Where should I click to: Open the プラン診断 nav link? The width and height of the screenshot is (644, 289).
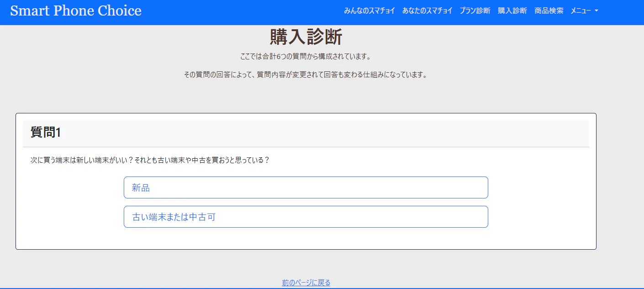point(475,11)
